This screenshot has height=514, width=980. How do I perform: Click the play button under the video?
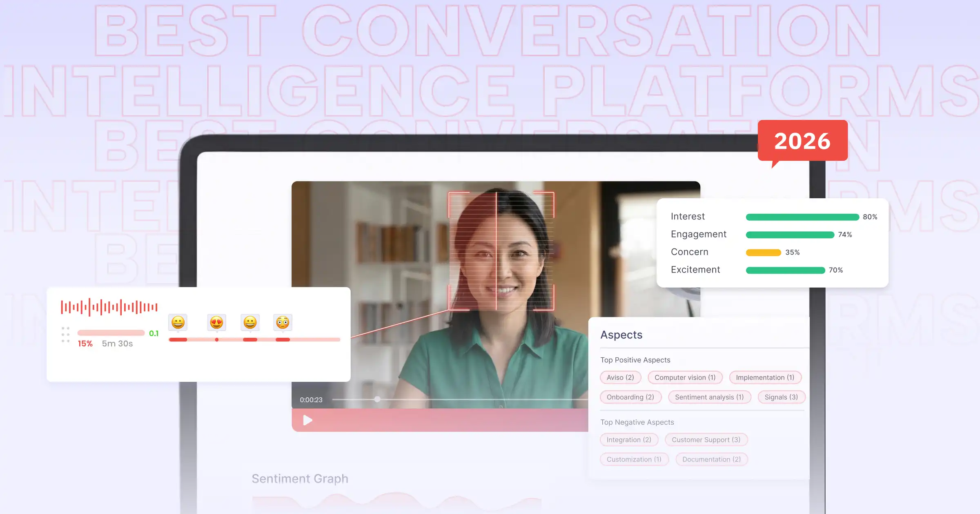coord(307,420)
